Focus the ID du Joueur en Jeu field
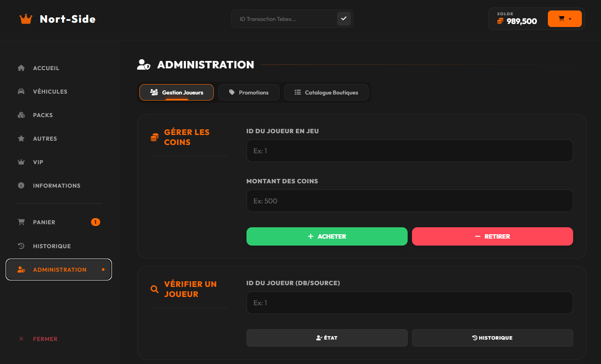This screenshot has width=601, height=364. pos(410,151)
